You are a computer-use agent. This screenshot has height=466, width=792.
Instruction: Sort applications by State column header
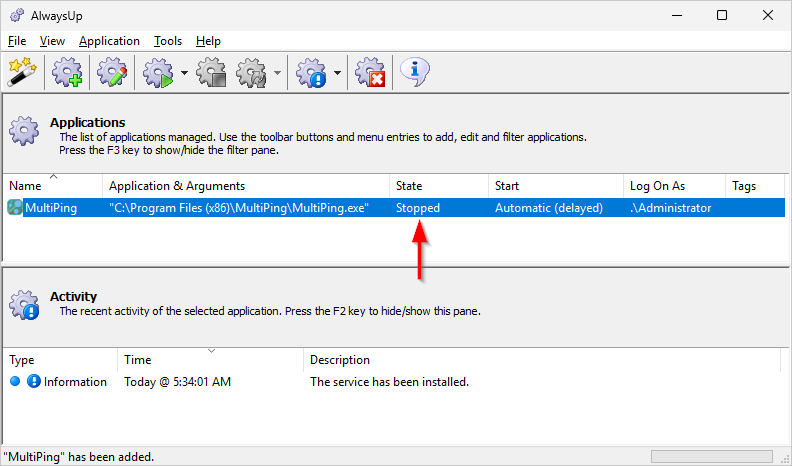pyautogui.click(x=439, y=186)
